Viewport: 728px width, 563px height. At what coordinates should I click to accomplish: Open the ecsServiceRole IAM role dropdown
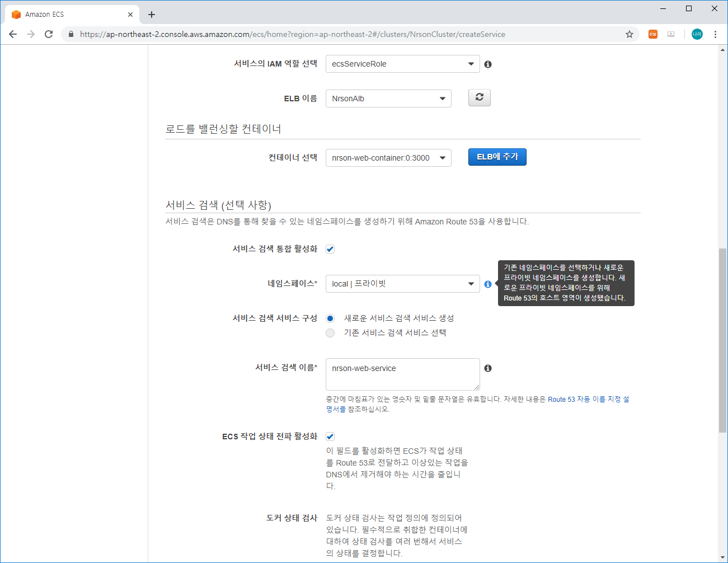(403, 64)
